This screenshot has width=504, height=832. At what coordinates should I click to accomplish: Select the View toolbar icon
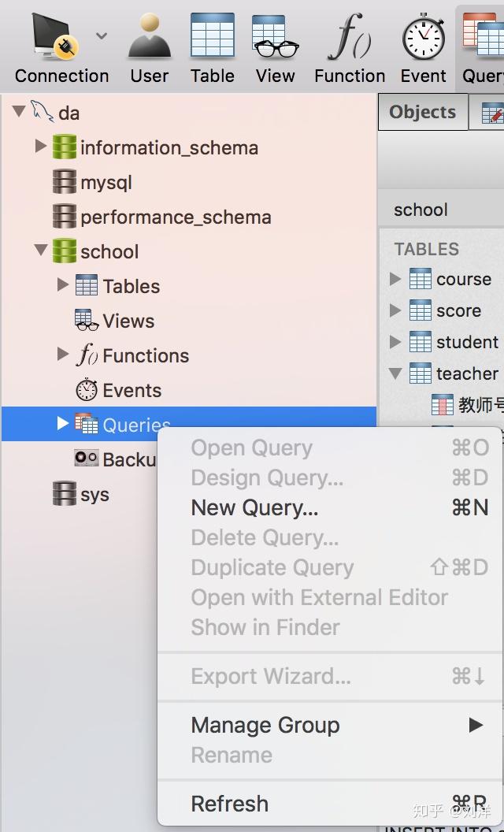pos(275,38)
